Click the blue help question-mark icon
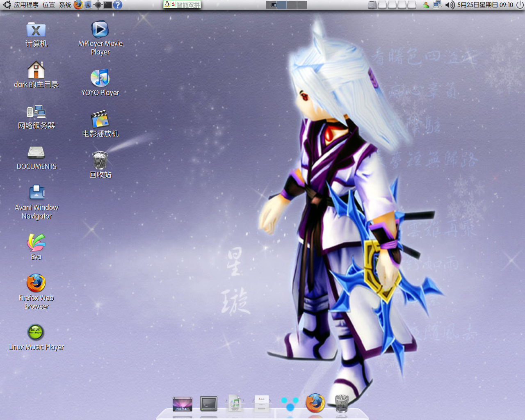The image size is (525, 420). click(x=118, y=5)
